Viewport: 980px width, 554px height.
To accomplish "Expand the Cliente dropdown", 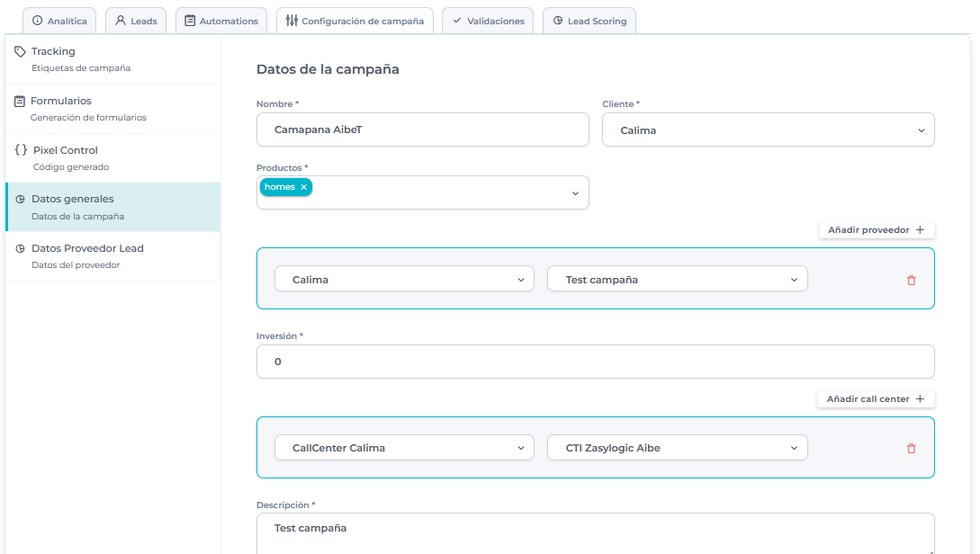I will 768,130.
